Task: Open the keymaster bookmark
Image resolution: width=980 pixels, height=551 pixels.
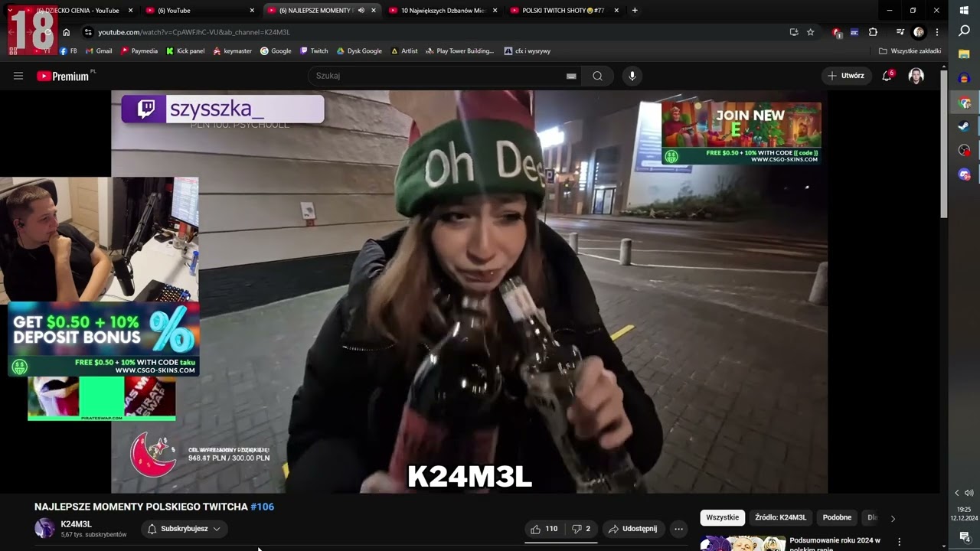Action: coord(233,51)
